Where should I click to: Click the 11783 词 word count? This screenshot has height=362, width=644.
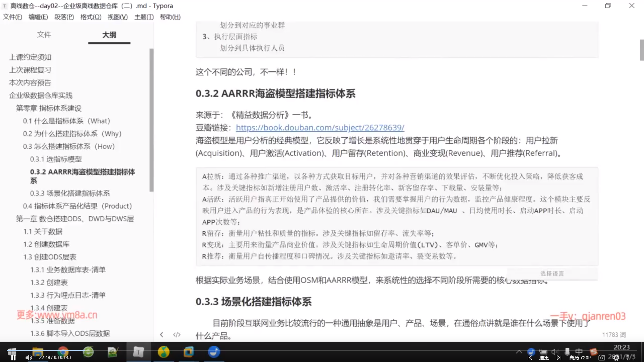tap(614, 335)
